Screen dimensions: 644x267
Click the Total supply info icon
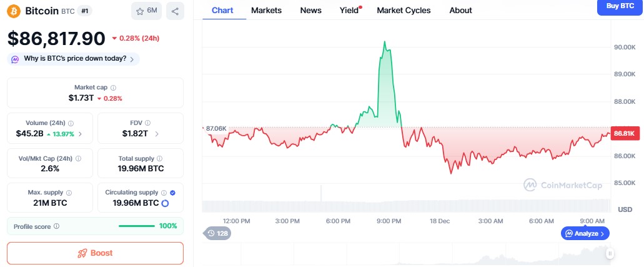click(x=160, y=159)
